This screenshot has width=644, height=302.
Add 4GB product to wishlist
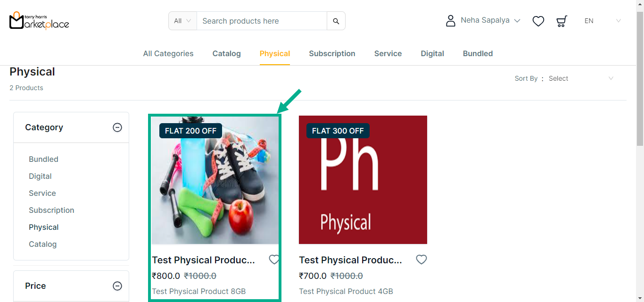421,260
